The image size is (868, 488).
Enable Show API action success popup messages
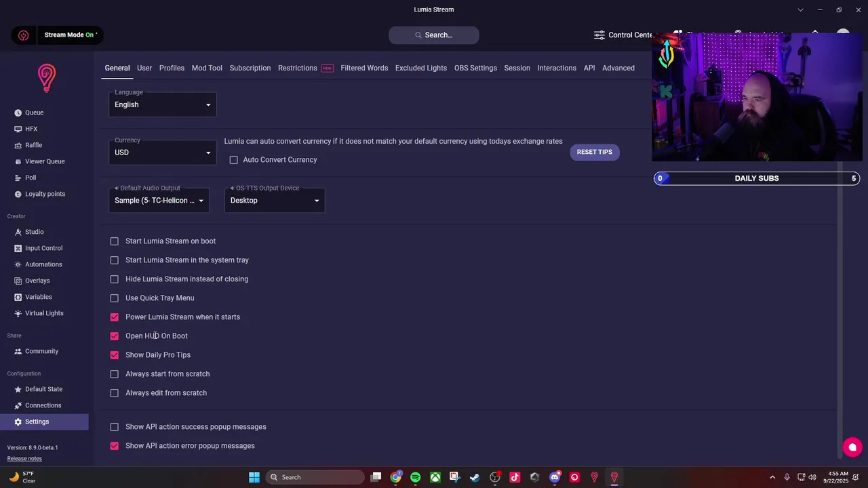click(115, 427)
